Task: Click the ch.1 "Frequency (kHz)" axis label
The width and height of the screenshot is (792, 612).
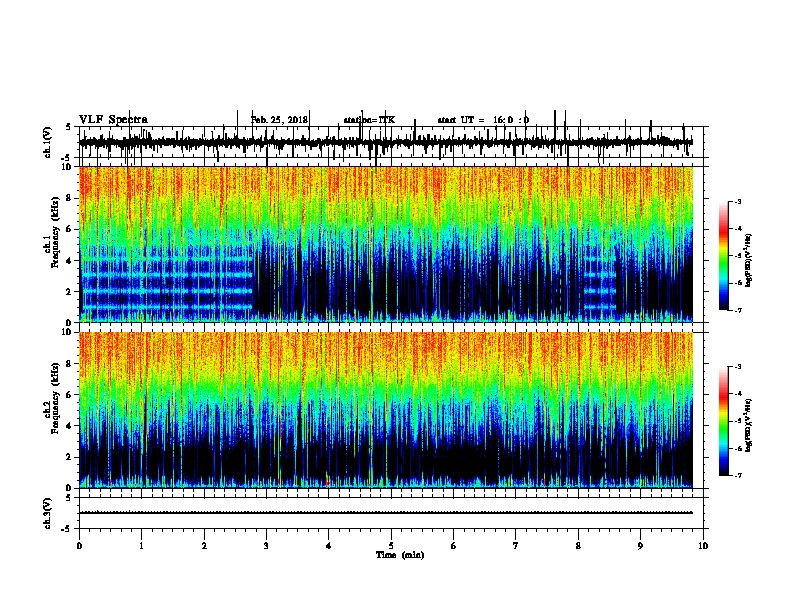Action: [55, 232]
